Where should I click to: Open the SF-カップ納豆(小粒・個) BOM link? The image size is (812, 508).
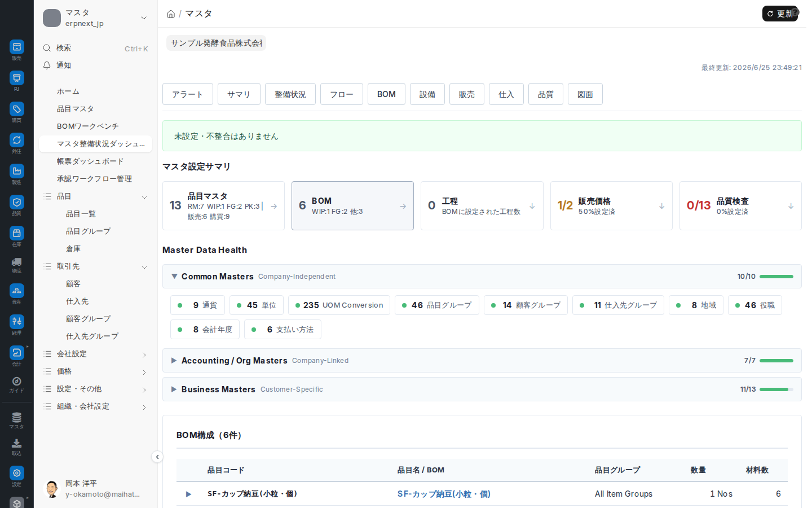tap(444, 494)
